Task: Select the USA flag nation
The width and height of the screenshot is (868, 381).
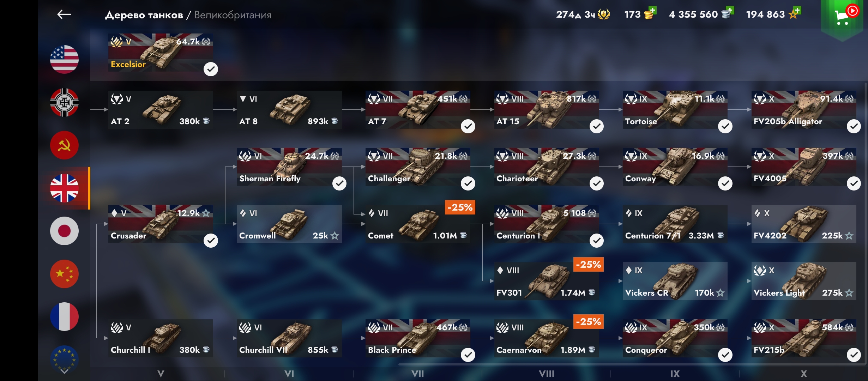Action: click(64, 59)
